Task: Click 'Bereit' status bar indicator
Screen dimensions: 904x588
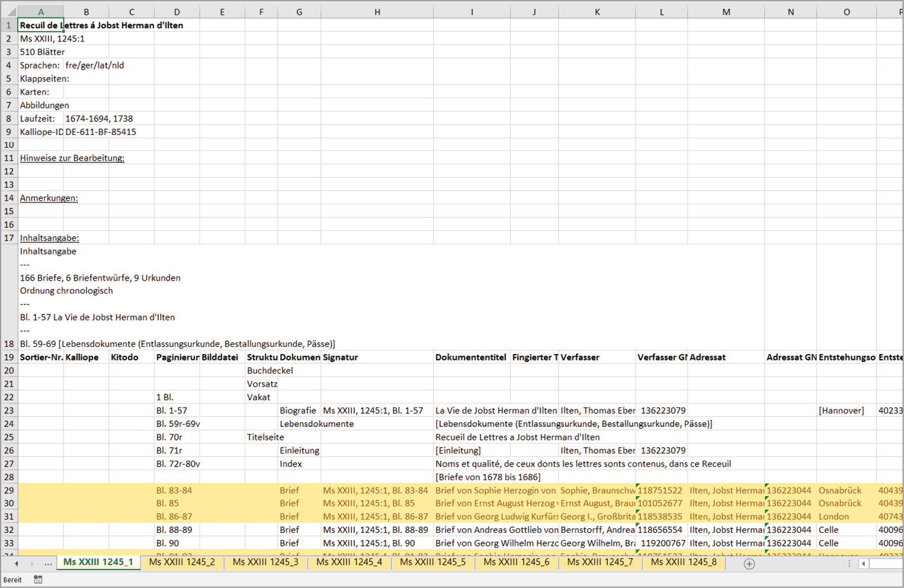Action: pos(12,580)
